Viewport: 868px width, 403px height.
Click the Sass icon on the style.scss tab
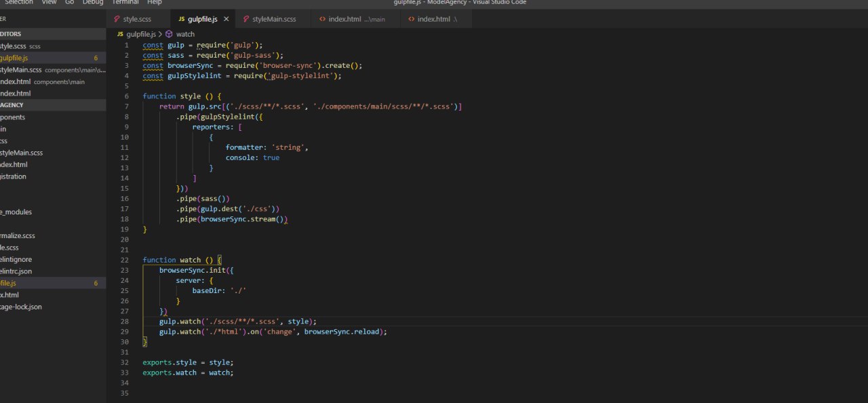[117, 19]
